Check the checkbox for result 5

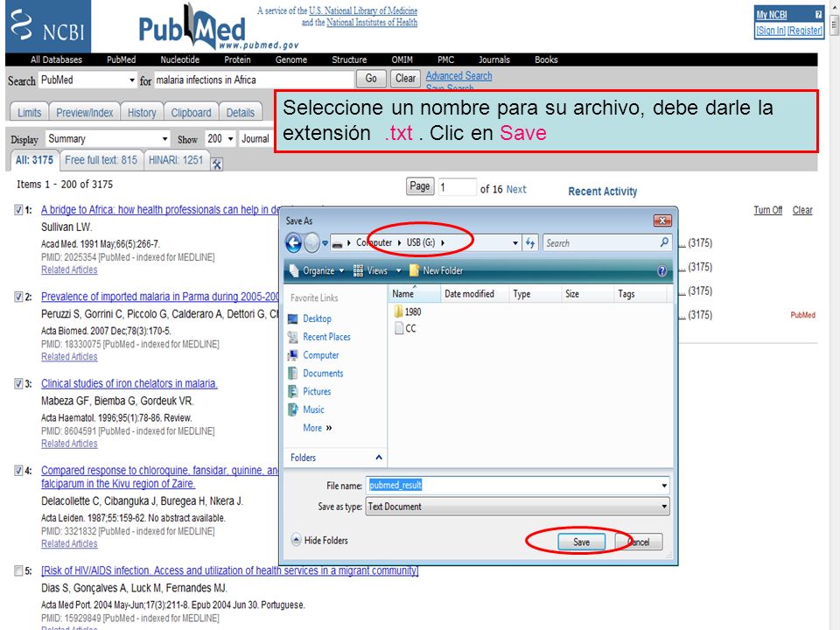18,571
